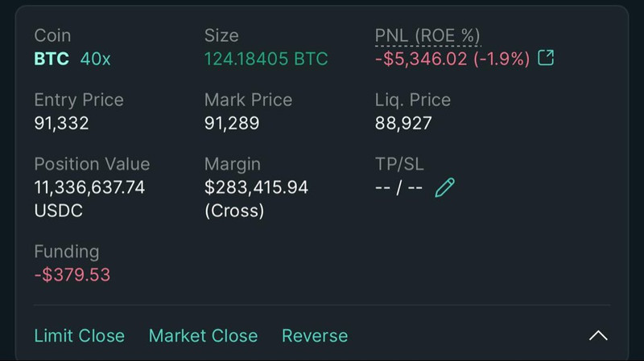Click the Margin value $283,415.94
The height and width of the screenshot is (361, 644).
tap(256, 187)
